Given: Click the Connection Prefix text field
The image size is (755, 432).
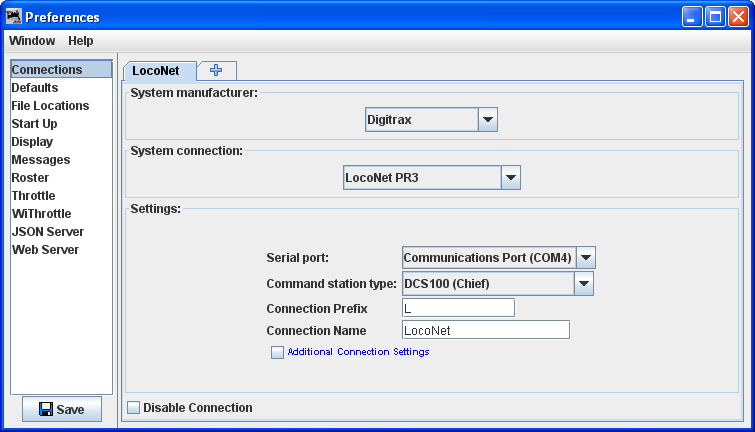Looking at the screenshot, I should click(x=458, y=308).
